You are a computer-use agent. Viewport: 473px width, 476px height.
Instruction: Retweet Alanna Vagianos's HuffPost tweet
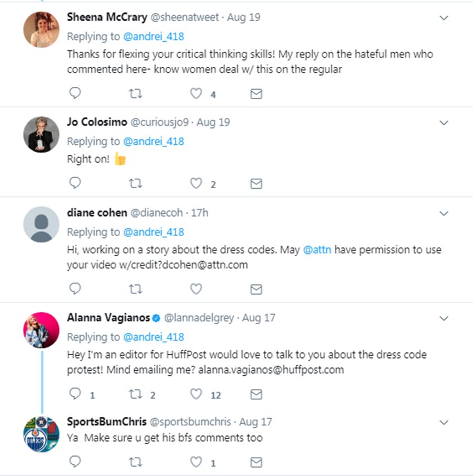tap(135, 394)
